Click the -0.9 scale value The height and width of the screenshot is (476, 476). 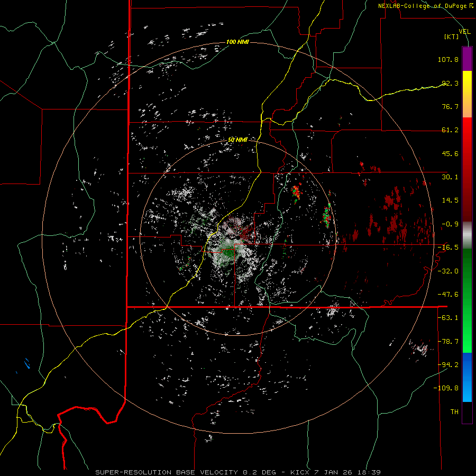(450, 224)
